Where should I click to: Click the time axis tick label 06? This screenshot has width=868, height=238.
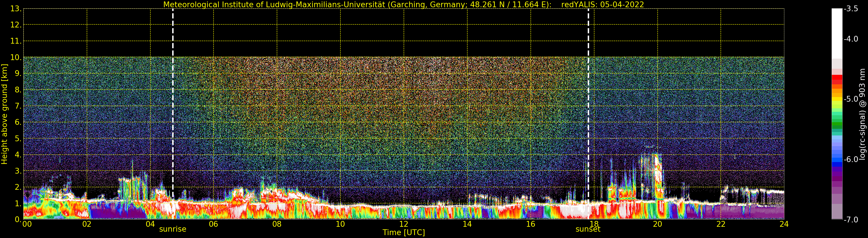point(214,224)
